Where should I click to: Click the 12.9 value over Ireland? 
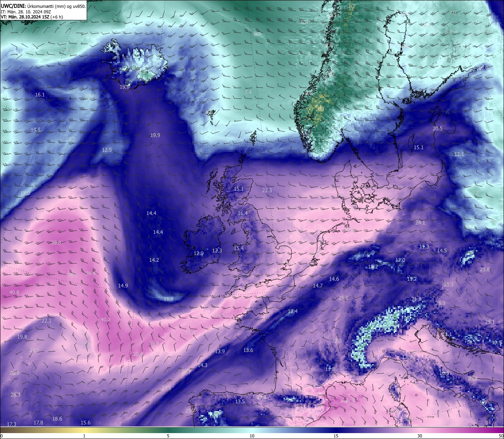click(198, 254)
